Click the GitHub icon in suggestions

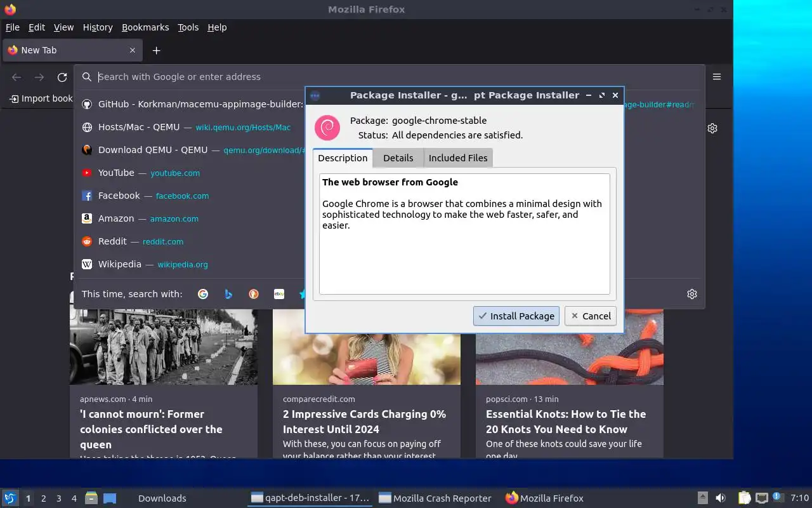(x=88, y=104)
